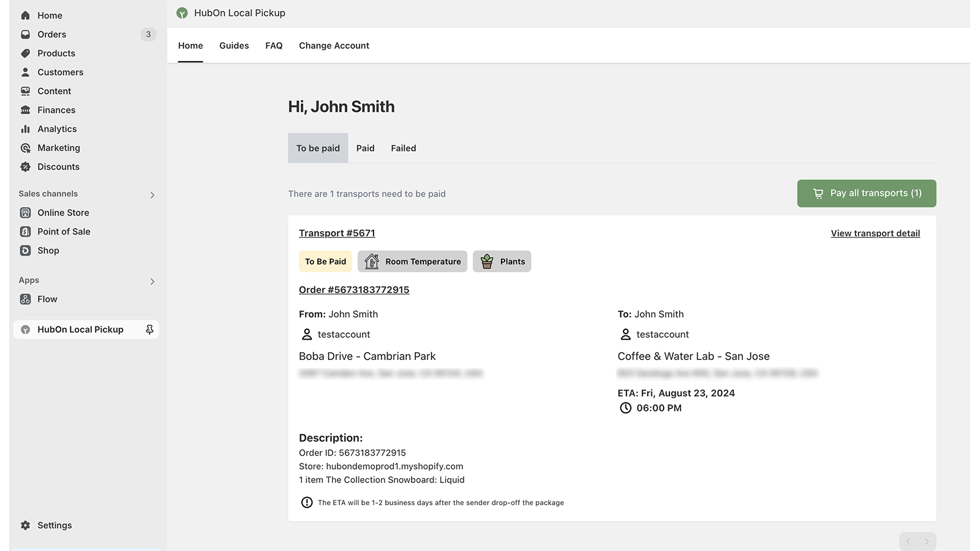This screenshot has width=980, height=551.
Task: Expand the Sales channels section
Action: click(x=153, y=195)
